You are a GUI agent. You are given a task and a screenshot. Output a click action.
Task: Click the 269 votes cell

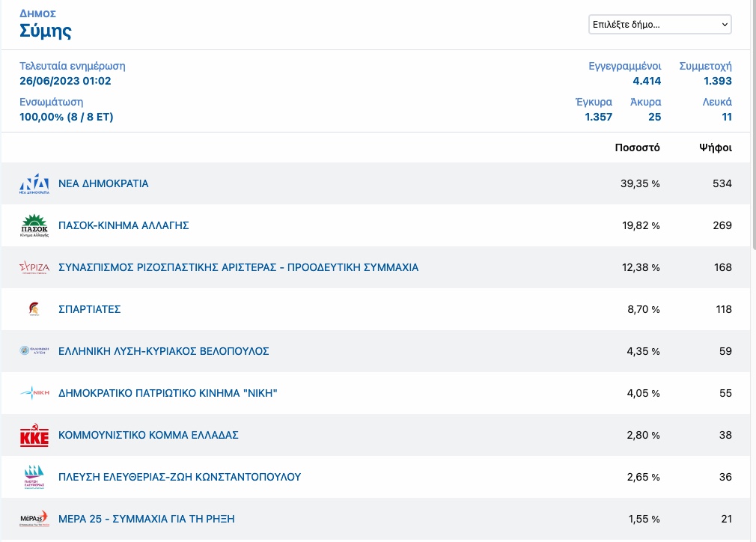(x=722, y=225)
